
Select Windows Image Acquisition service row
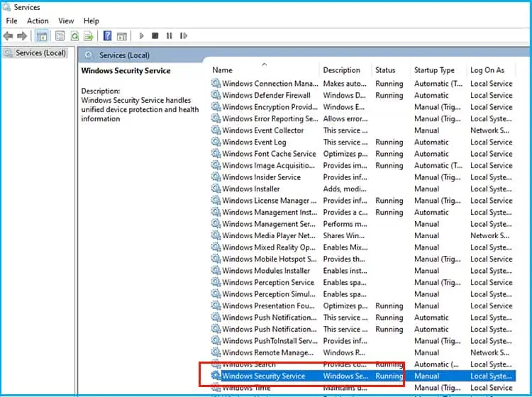pyautogui.click(x=363, y=165)
